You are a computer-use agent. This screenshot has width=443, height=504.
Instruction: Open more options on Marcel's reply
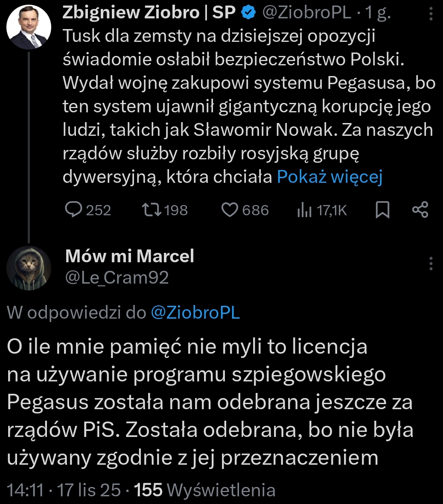pos(431,264)
